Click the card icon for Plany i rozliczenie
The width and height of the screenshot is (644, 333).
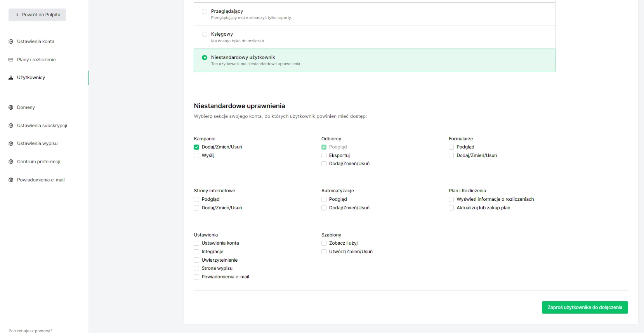[x=11, y=60]
